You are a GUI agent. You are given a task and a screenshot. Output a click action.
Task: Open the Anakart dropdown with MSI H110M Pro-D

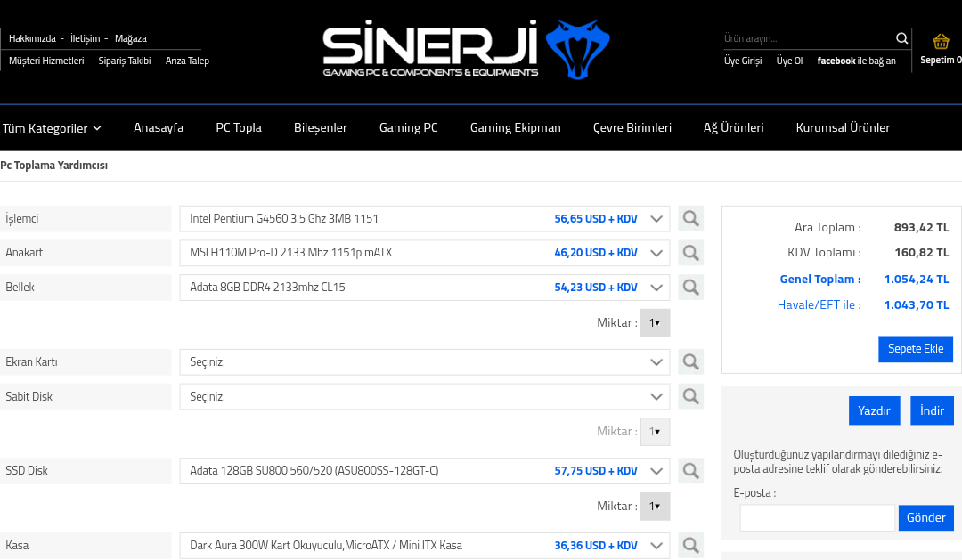[425, 253]
